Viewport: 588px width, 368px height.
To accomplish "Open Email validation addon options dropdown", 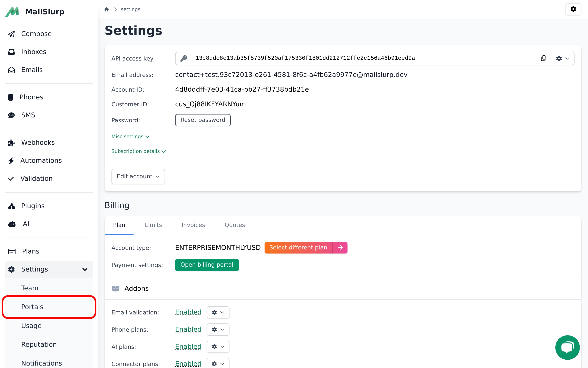I will [x=218, y=312].
